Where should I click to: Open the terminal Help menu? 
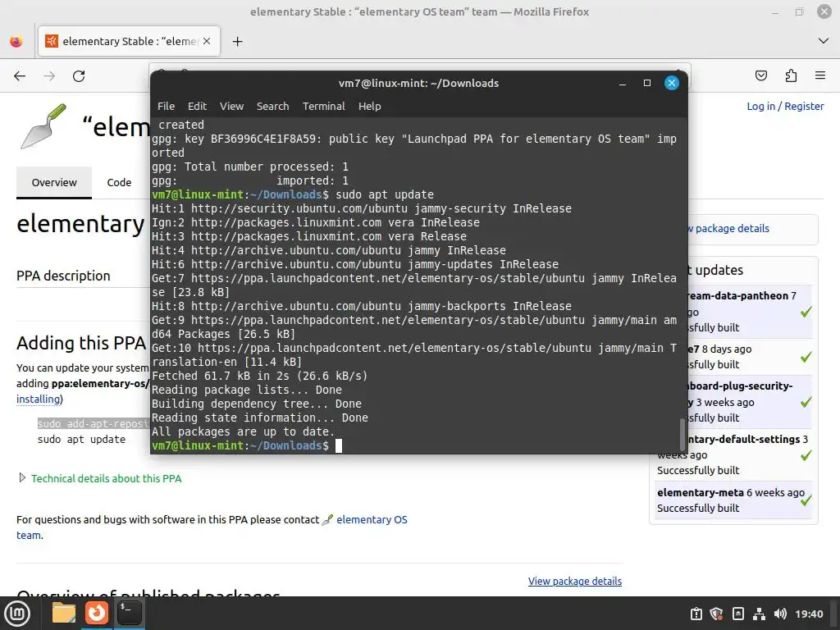pos(370,106)
